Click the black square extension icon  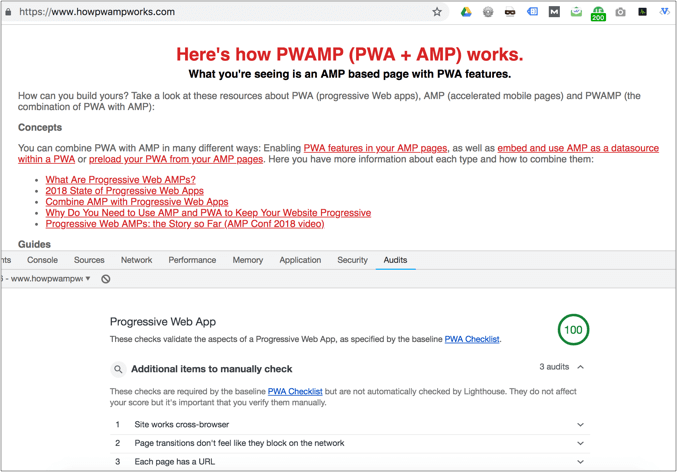point(642,12)
